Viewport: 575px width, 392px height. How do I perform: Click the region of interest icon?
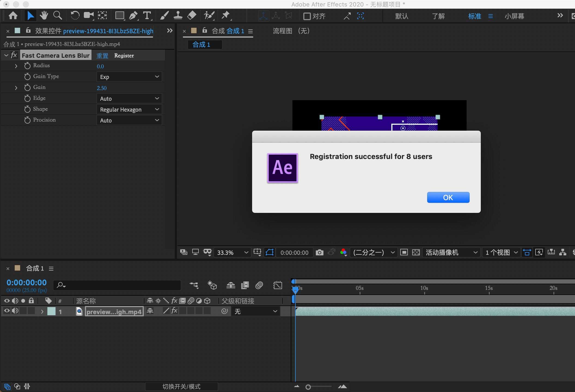point(404,252)
